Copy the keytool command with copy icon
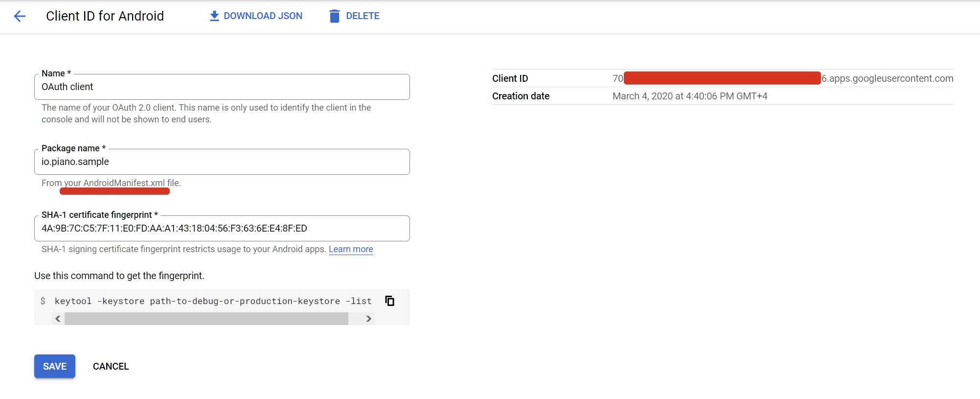Viewport: 980px width, 399px height. point(390,301)
